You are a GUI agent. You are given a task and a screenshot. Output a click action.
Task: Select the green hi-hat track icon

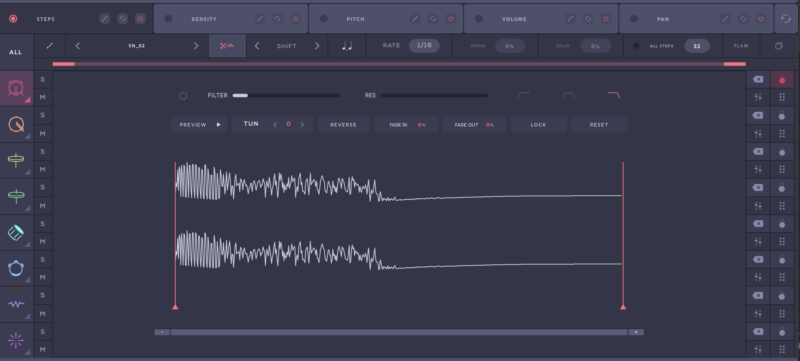16,196
